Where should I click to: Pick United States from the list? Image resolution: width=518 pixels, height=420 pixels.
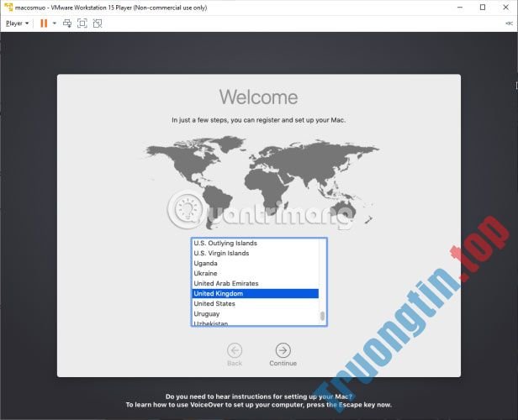point(255,303)
